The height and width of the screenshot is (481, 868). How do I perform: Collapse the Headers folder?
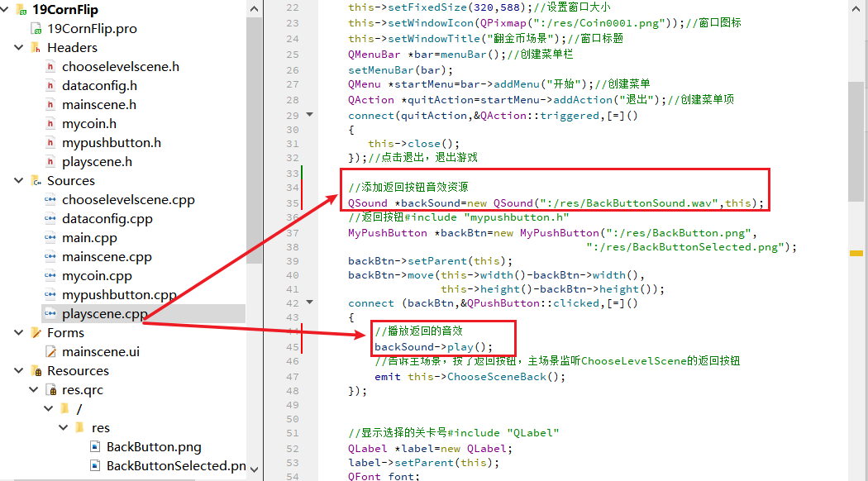click(18, 47)
